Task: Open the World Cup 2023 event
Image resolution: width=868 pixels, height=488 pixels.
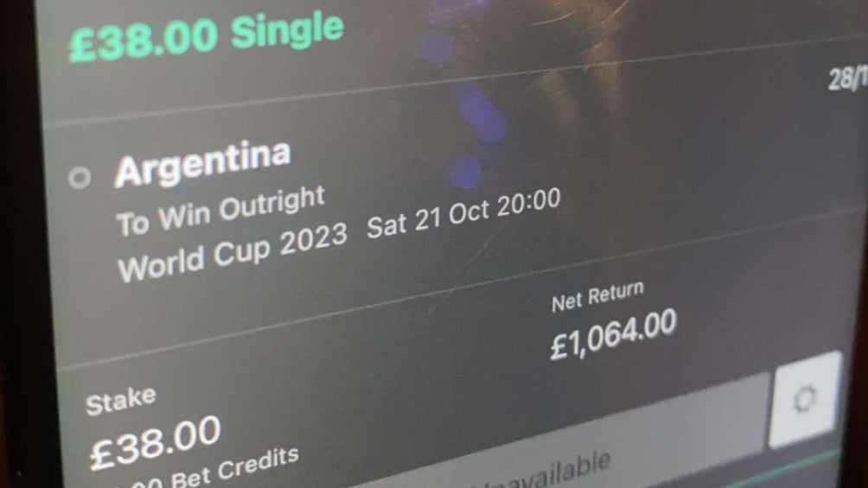Action: tap(233, 251)
